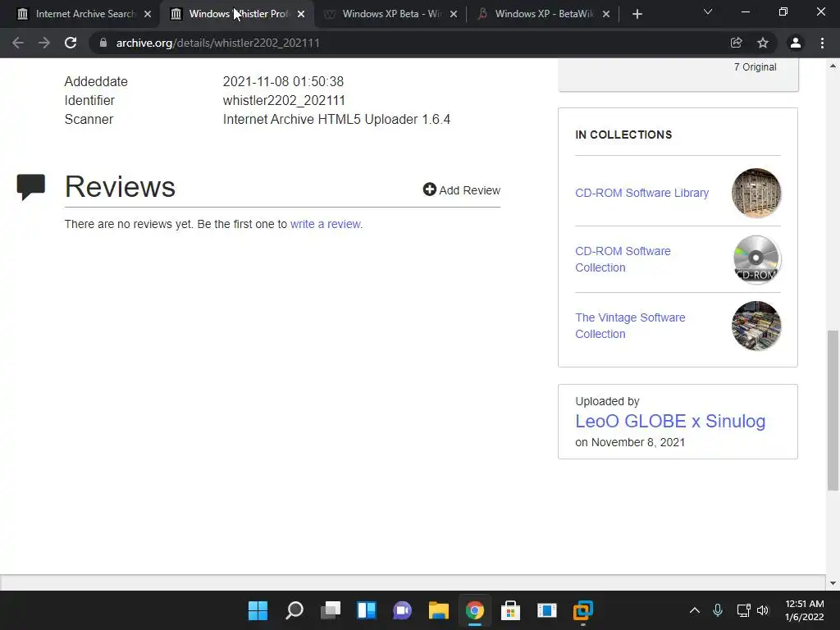Viewport: 840px width, 630px height.
Task: Bookmark this page with the star
Action: (x=763, y=43)
